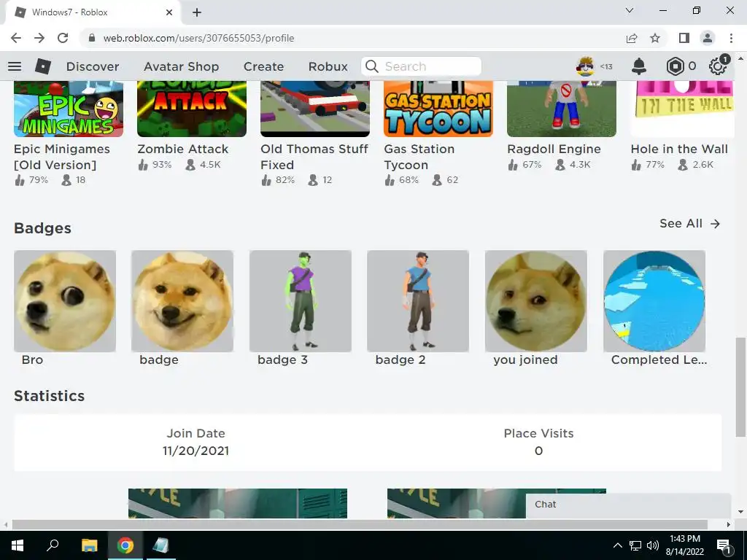The image size is (747, 560).
Task: Open the Windows Start menu
Action: click(18, 545)
